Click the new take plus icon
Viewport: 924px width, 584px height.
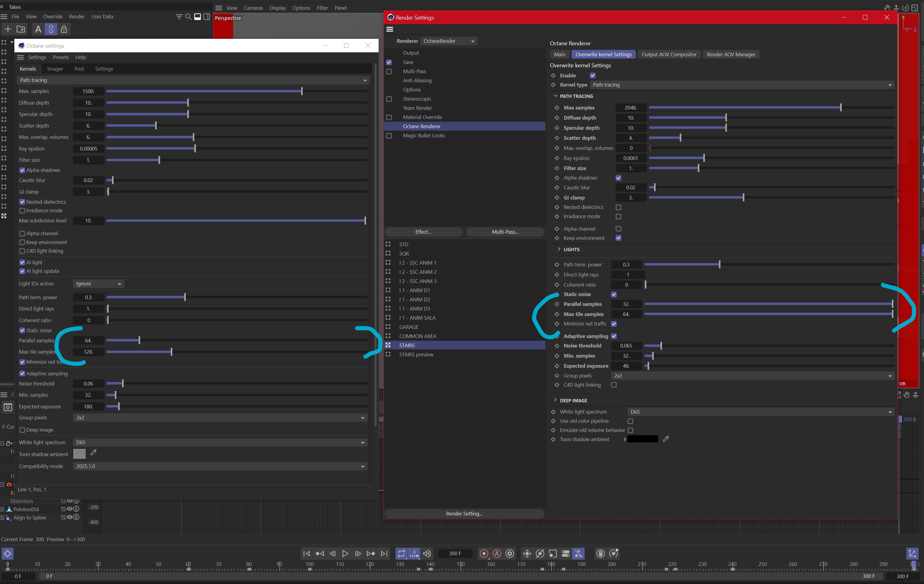coord(8,29)
